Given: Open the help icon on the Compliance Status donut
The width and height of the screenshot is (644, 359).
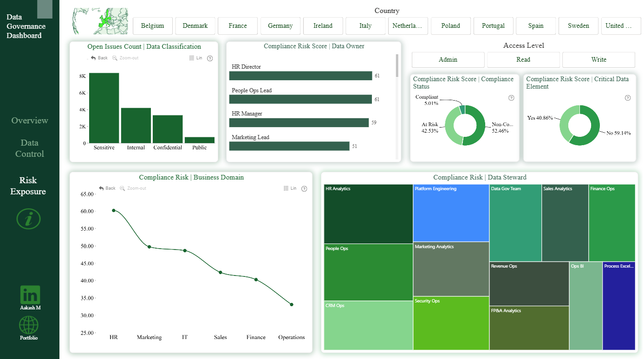Looking at the screenshot, I should click(511, 98).
